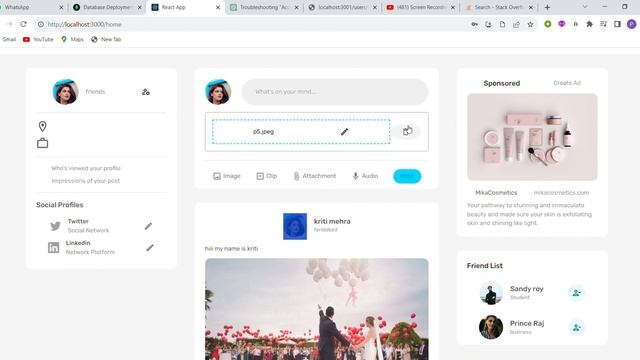This screenshot has width=640, height=360.
Task: Add an Attachment to the post
Action: [x=315, y=176]
